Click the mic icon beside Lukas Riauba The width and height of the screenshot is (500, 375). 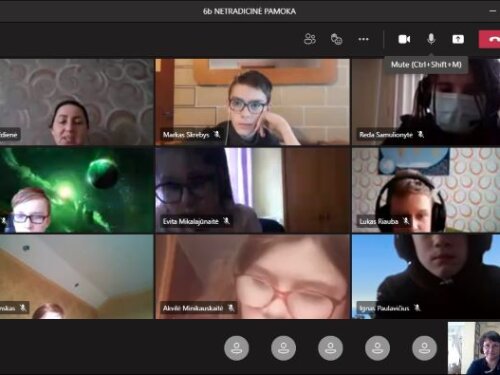[406, 221]
